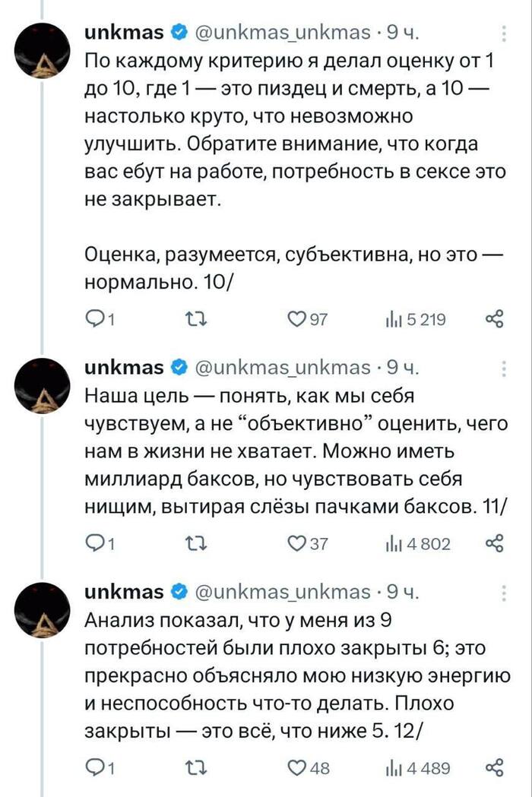Open more options for first tweet
Viewport: 532px width, 797px height.
coord(505,35)
